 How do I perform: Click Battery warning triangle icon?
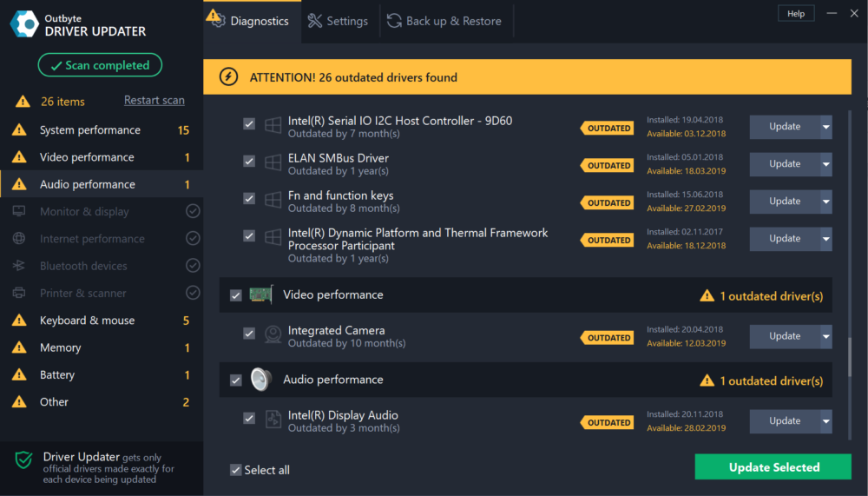(19, 374)
